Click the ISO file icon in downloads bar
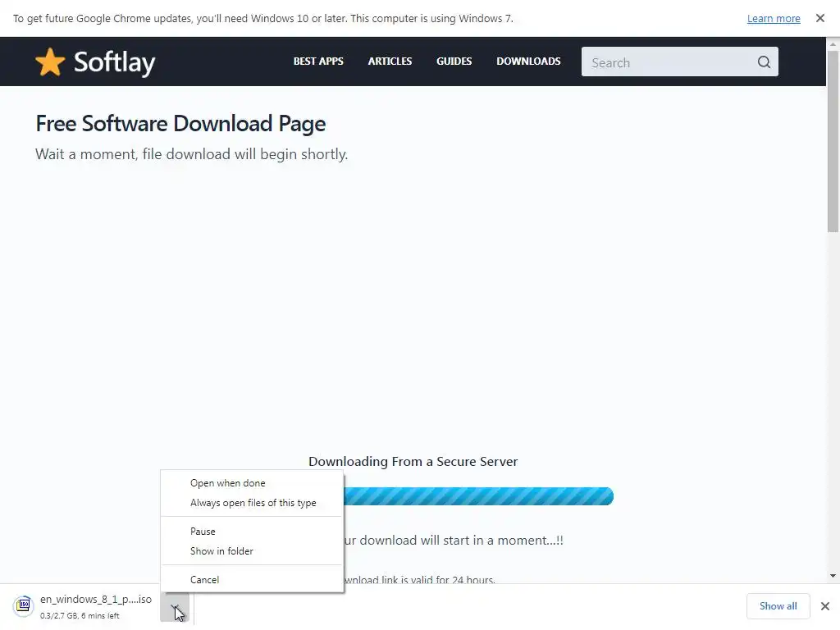 24,606
